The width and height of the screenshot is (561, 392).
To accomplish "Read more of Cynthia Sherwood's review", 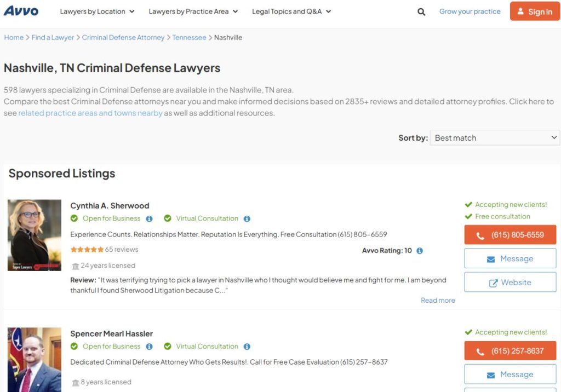I will (x=438, y=301).
